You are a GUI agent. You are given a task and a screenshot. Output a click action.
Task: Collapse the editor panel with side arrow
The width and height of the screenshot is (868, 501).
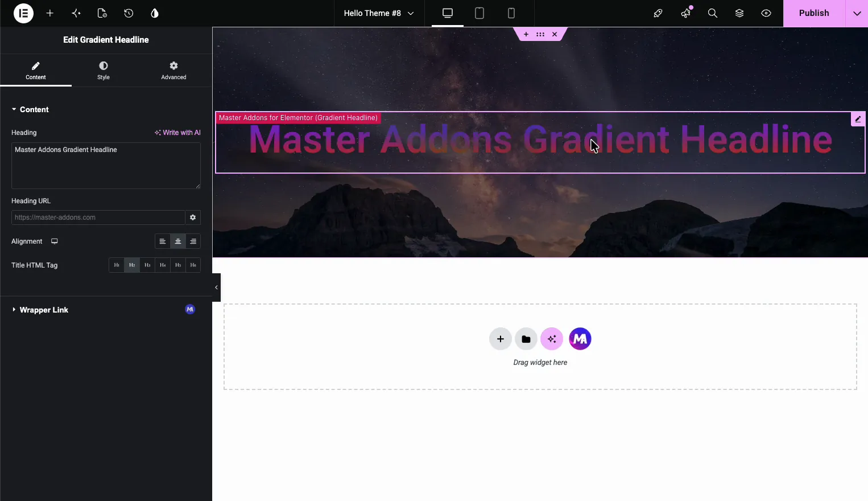[216, 288]
